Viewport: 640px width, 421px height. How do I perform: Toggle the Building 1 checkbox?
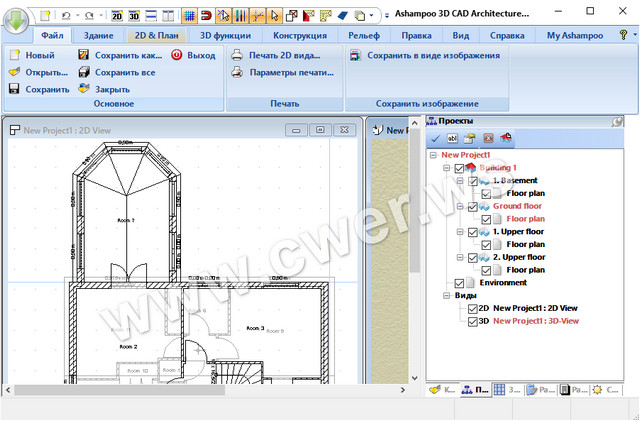(x=459, y=168)
